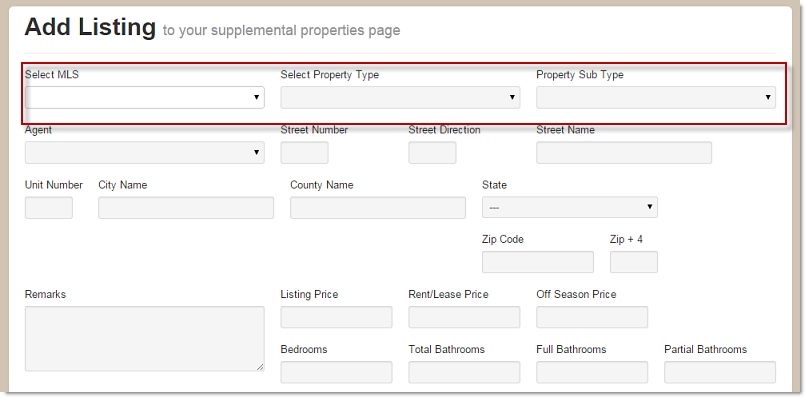
Task: Focus the Listing Price field
Action: 336,317
